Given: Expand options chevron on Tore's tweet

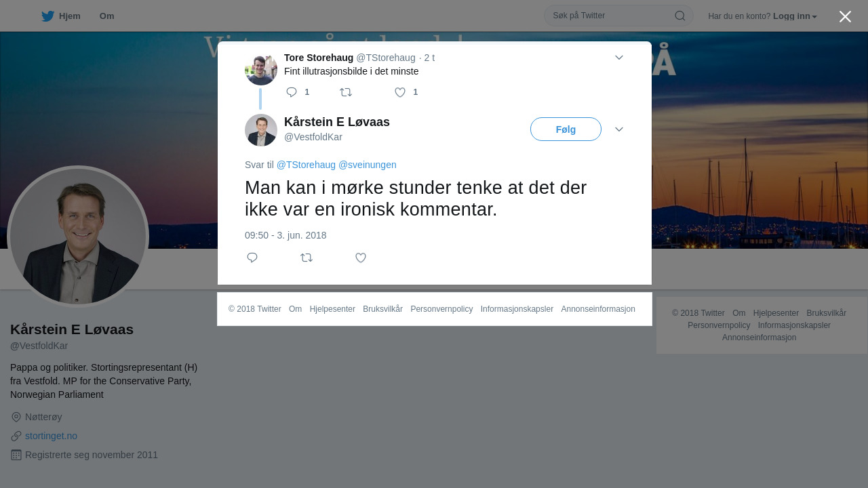Looking at the screenshot, I should click(619, 58).
